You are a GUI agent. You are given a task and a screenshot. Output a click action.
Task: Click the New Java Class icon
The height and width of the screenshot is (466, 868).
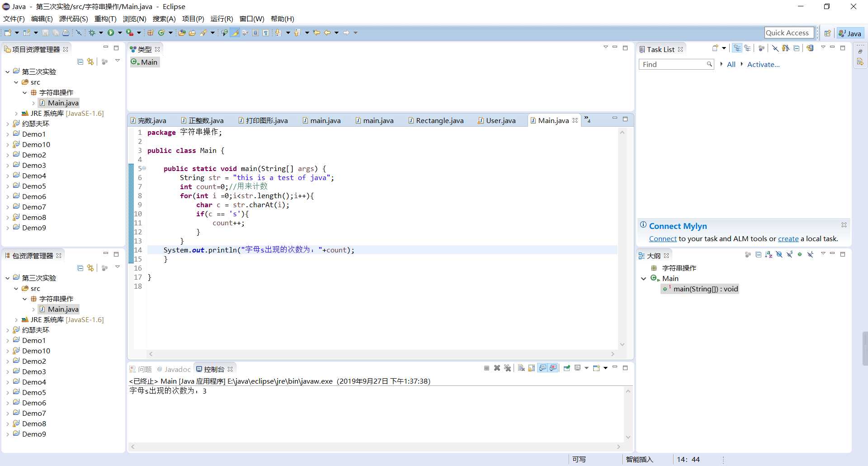161,33
